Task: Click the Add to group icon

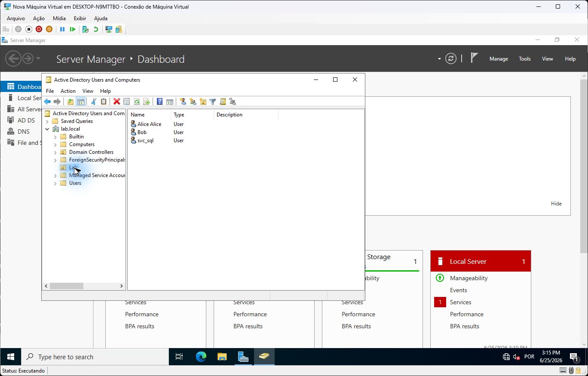Action: [x=233, y=102]
